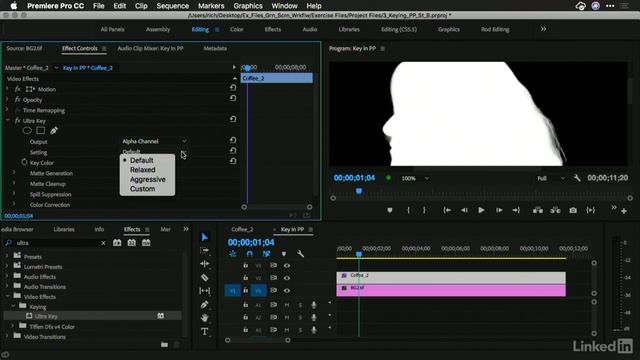
Task: Reset the Motion effect
Action: [233, 87]
